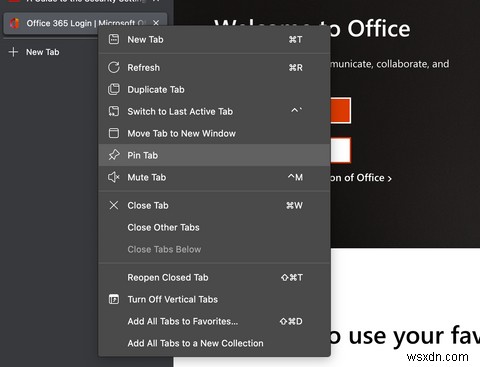Click the orange button on the Office page
Screen dimensions: 480x367
[x=341, y=110]
